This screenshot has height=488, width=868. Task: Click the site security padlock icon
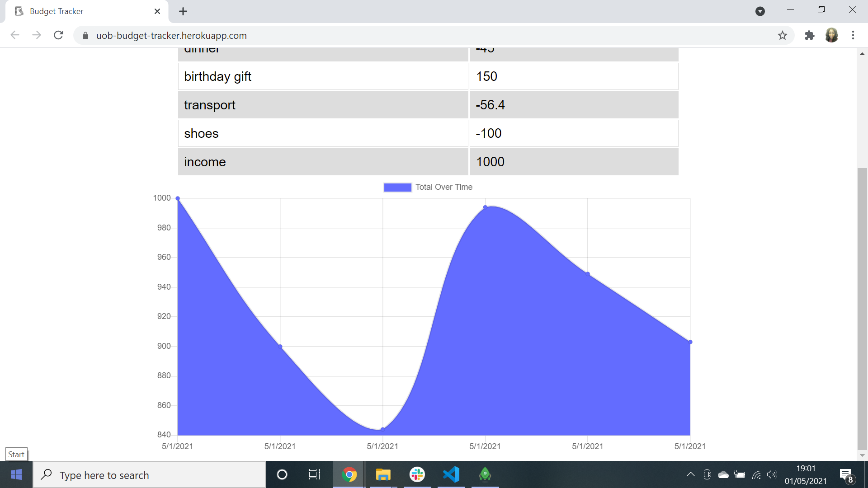(85, 35)
